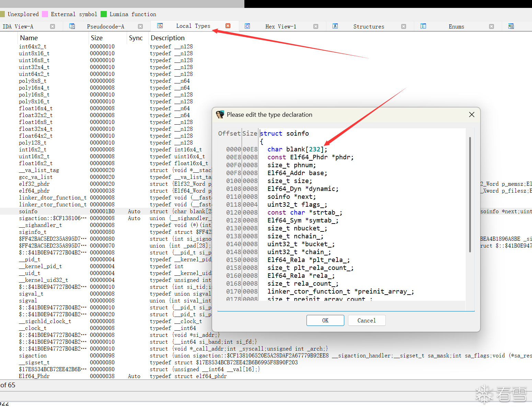
Task: Select the uint8x16_t type row
Action: [266, 53]
